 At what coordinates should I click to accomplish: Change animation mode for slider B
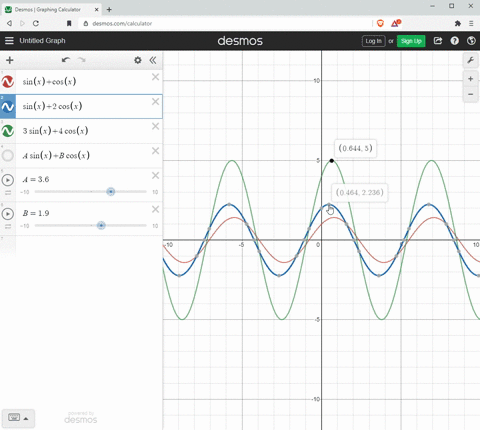8,226
